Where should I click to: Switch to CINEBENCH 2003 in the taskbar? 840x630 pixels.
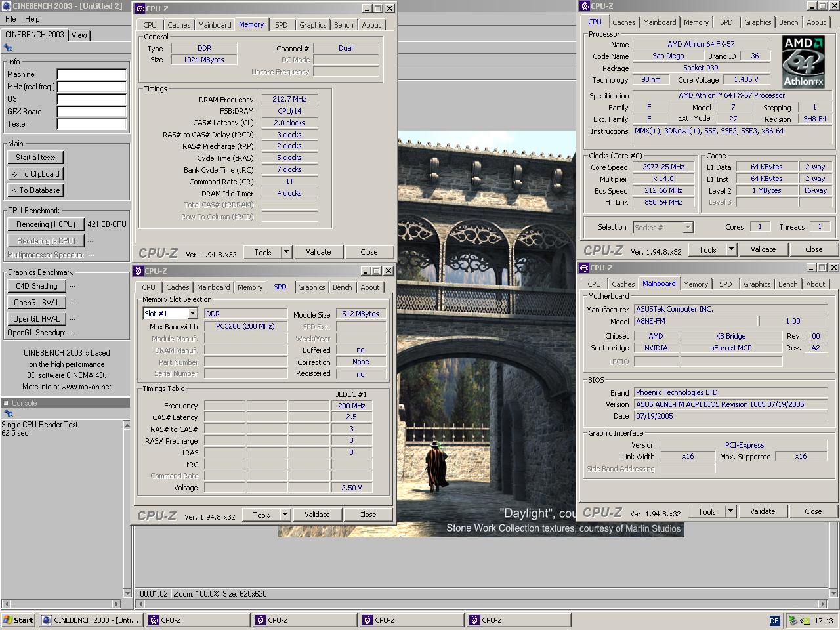[x=91, y=620]
